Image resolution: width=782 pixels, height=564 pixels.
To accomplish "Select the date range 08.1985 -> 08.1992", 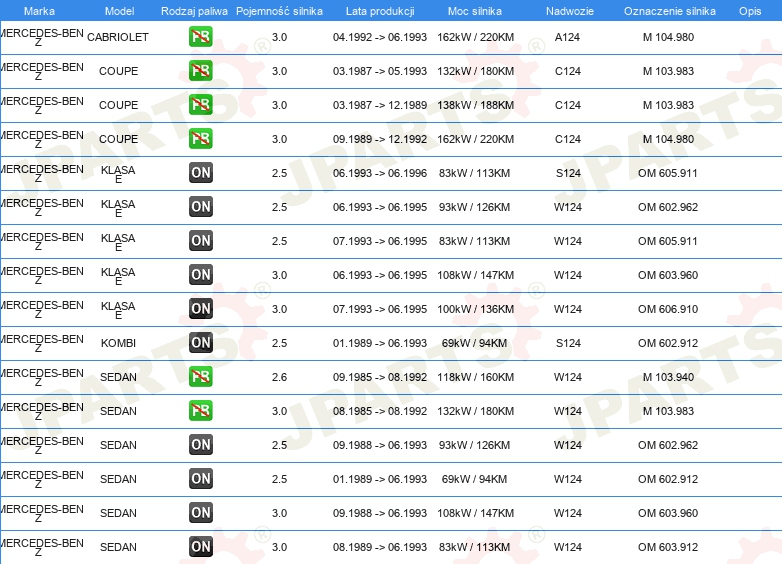I will tap(380, 411).
